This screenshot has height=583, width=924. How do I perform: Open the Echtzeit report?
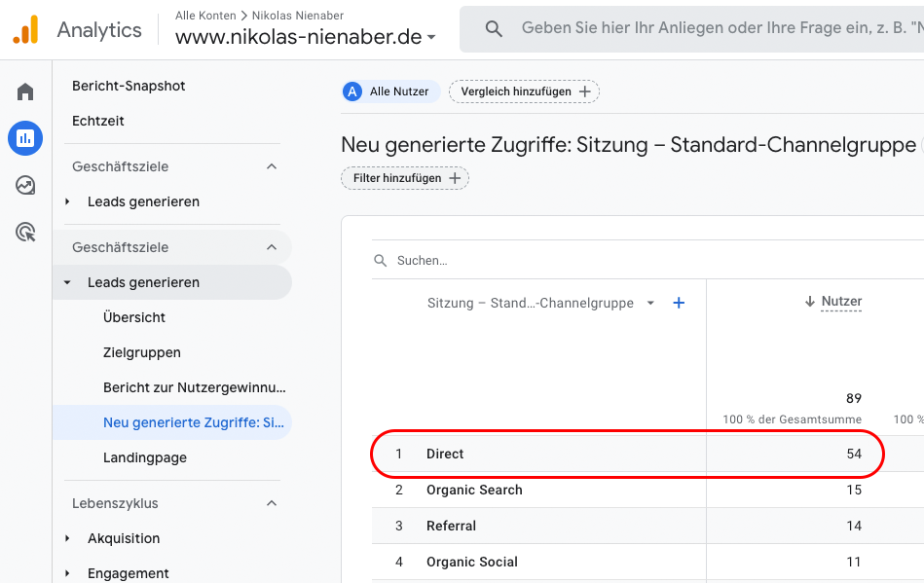(x=97, y=121)
